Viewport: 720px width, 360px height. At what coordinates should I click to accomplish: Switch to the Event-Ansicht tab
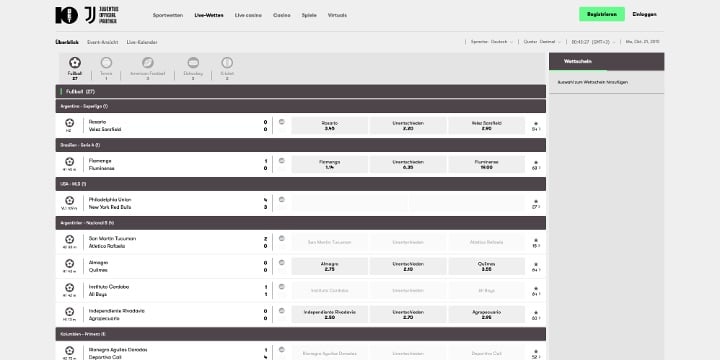click(102, 42)
